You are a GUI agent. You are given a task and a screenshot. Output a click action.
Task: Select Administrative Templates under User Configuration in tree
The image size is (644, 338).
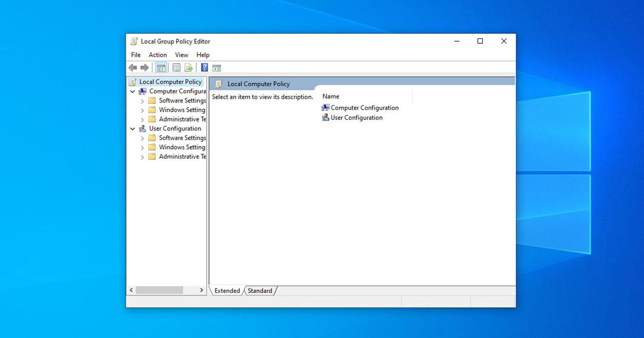pyautogui.click(x=182, y=157)
